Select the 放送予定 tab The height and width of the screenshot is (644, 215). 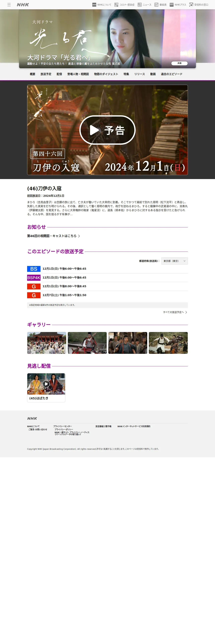coord(46,74)
